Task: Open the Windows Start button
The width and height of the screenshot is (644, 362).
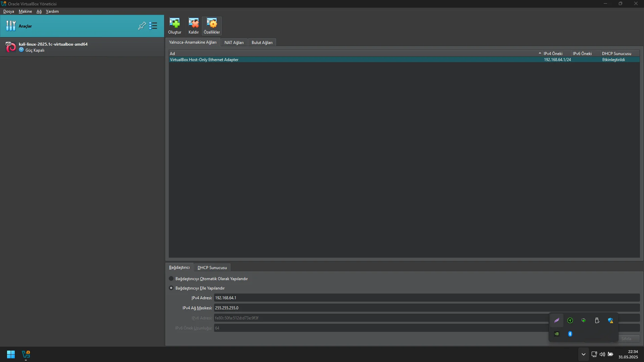Action: click(x=11, y=354)
